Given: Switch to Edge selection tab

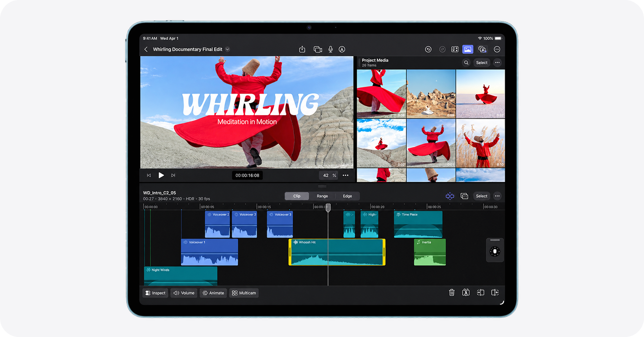Looking at the screenshot, I should (347, 196).
